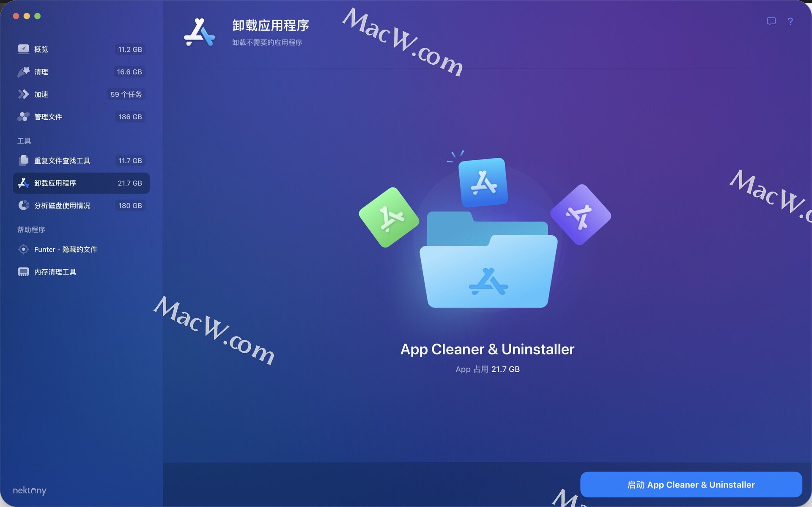Open the 加速 sidebar section
Image resolution: width=812 pixels, height=507 pixels.
tap(81, 94)
